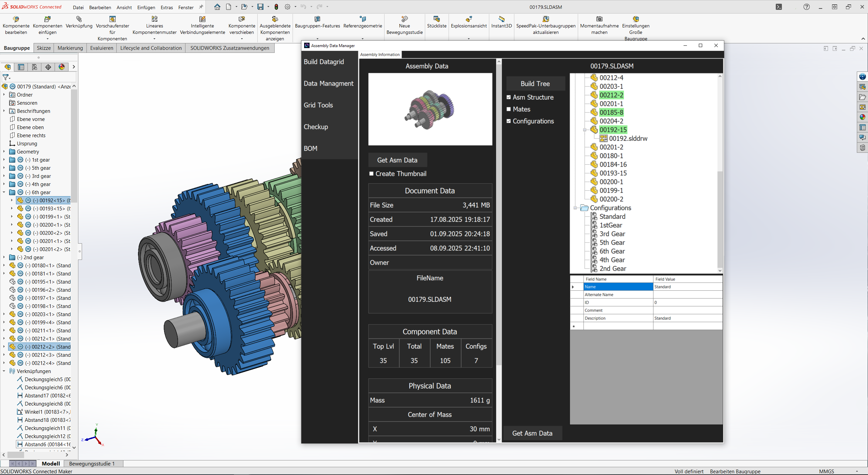This screenshot has height=475, width=868.
Task: Expand the 1st gear folder
Action: click(x=4, y=160)
